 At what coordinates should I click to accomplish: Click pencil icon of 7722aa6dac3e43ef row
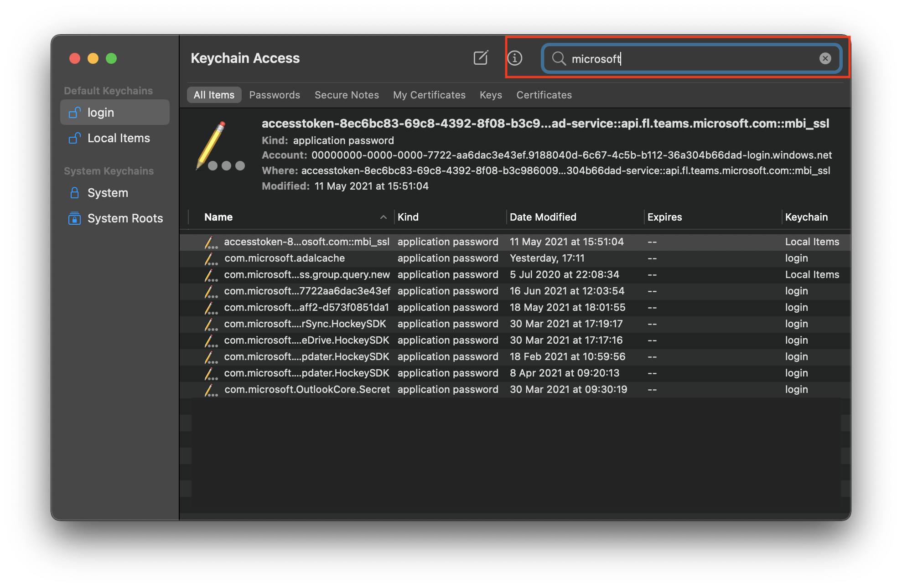211,291
